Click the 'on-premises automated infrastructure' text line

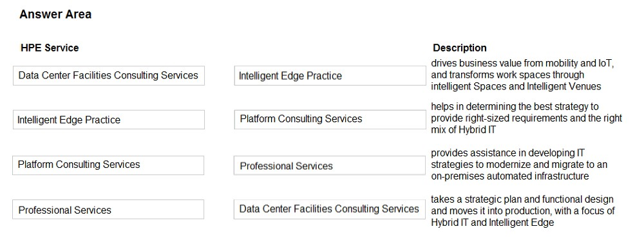(x=509, y=176)
